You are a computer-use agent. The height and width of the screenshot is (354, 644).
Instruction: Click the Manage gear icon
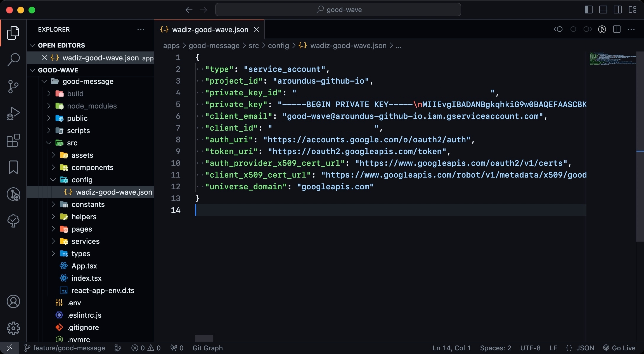[x=13, y=328]
